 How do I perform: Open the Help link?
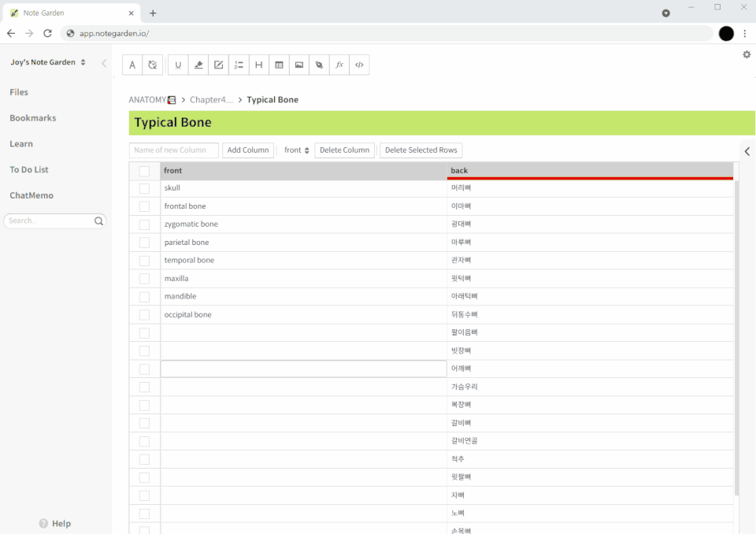pyautogui.click(x=61, y=524)
